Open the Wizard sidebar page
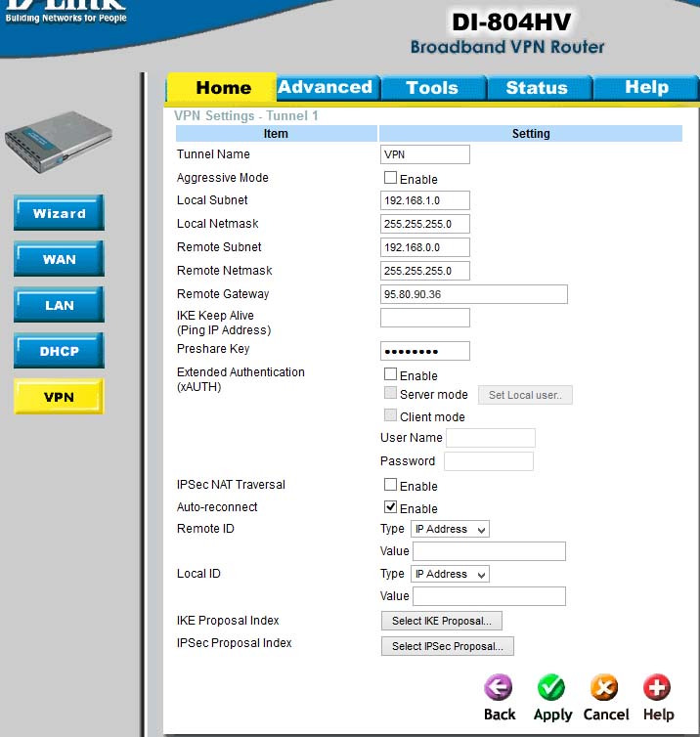 59,212
